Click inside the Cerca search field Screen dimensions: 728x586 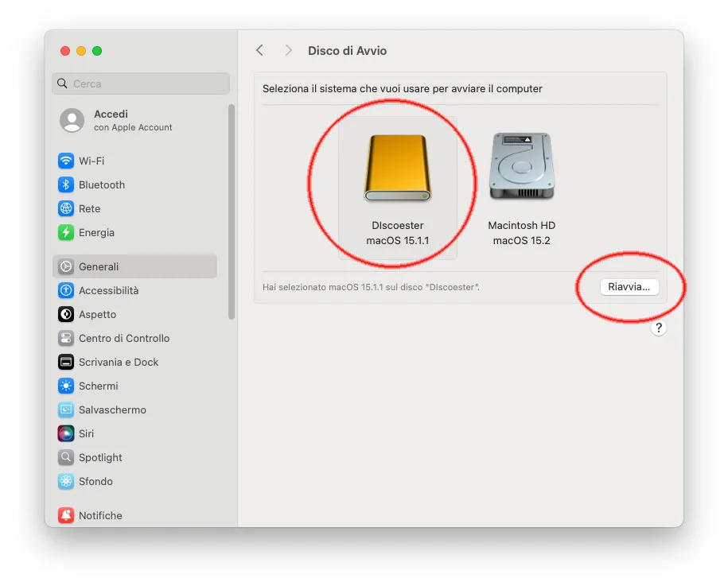(140, 83)
